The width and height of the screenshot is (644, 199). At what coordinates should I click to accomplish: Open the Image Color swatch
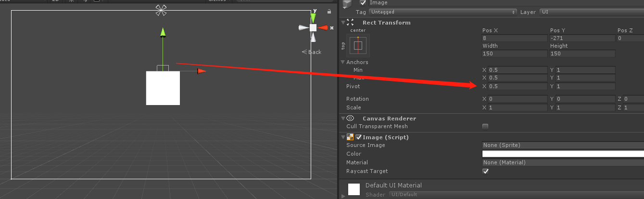coord(563,154)
